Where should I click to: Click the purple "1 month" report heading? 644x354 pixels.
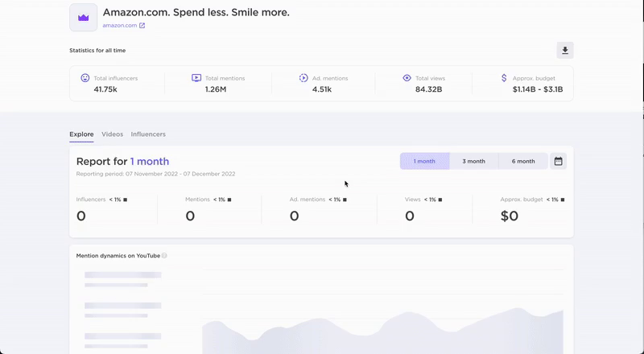click(150, 162)
